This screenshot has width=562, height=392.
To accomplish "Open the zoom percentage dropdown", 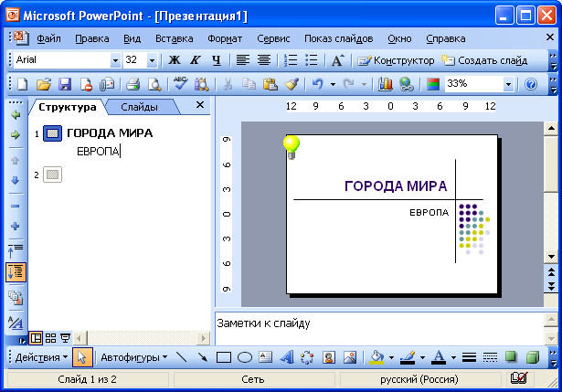I will [x=508, y=85].
